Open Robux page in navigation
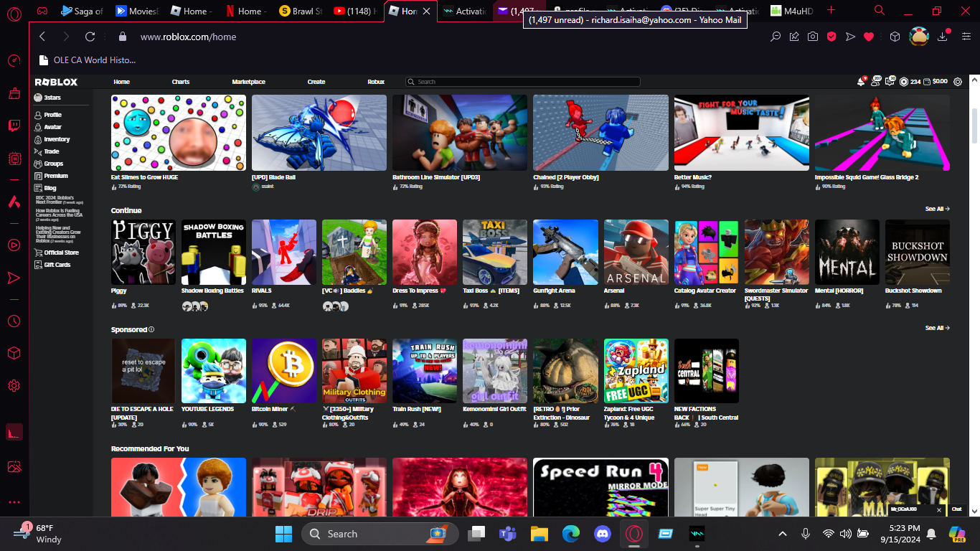980x551 pixels. 376,82
